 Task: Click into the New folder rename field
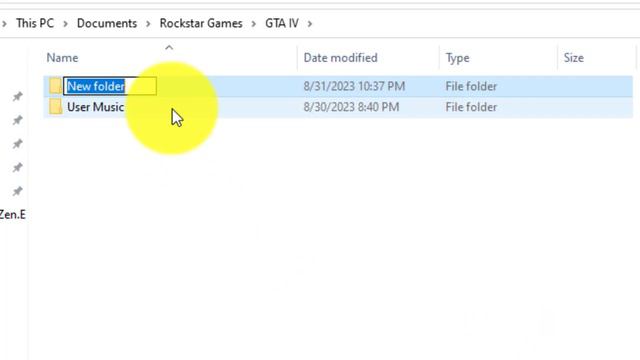(110, 86)
